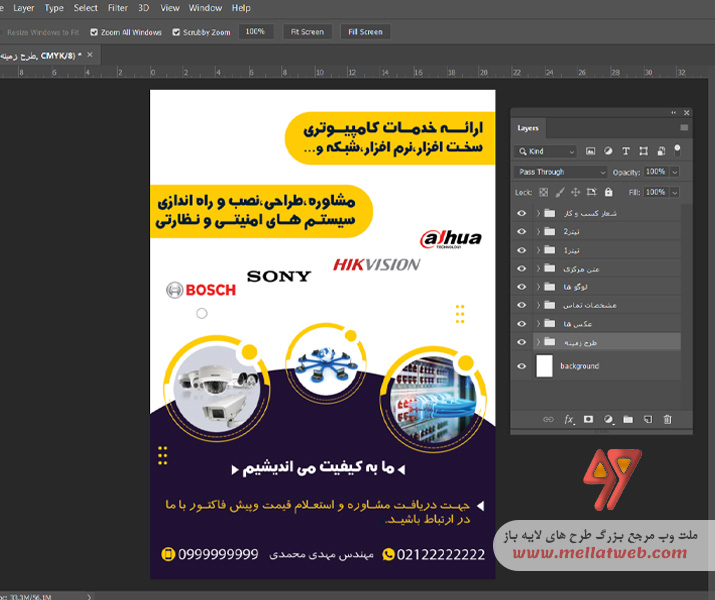Hide the شعار کسب و کار group

coord(522,213)
